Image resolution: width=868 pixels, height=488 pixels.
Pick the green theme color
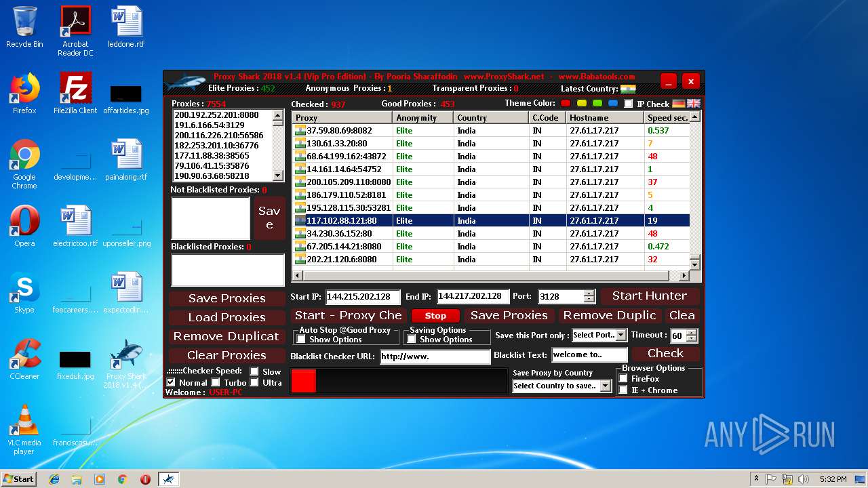pos(597,104)
